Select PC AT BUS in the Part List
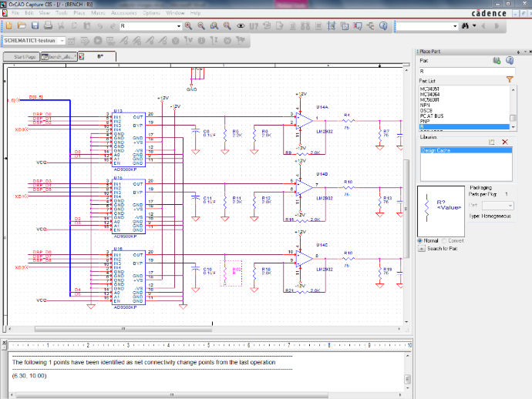 click(x=464, y=116)
